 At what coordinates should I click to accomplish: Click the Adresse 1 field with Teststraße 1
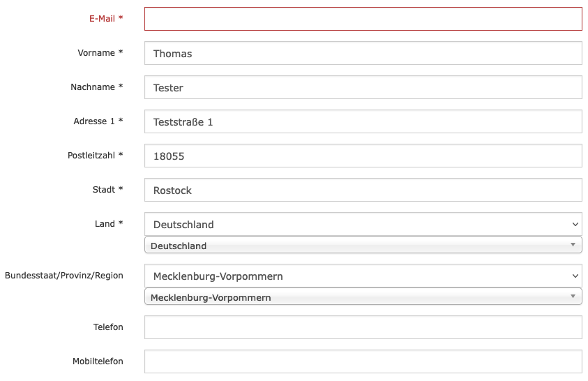pos(363,121)
